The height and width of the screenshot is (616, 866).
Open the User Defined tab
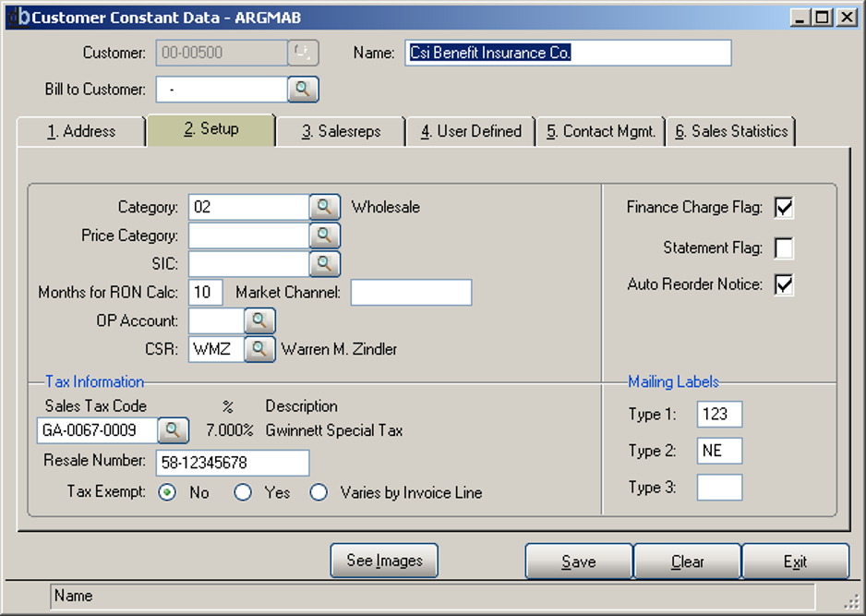pyautogui.click(x=471, y=131)
